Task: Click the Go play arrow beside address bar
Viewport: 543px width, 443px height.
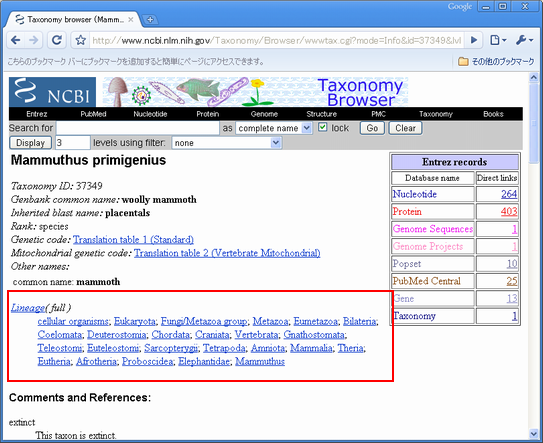Action: (x=474, y=41)
